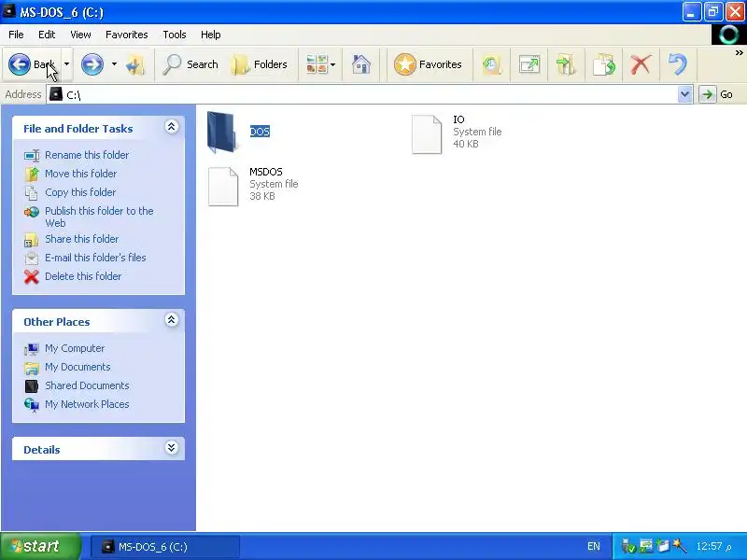This screenshot has height=560, width=747.
Task: Click the Home house icon
Action: [x=361, y=64]
